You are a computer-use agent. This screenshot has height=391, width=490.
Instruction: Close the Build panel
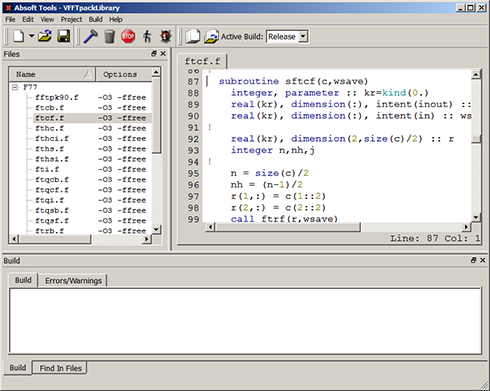pyautogui.click(x=482, y=260)
